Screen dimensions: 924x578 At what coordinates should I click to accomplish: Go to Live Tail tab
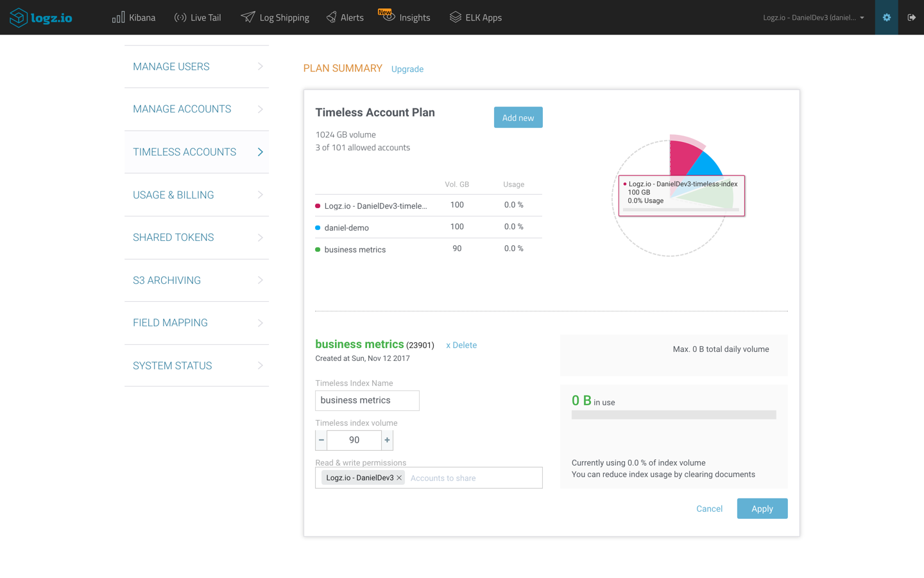pyautogui.click(x=198, y=17)
